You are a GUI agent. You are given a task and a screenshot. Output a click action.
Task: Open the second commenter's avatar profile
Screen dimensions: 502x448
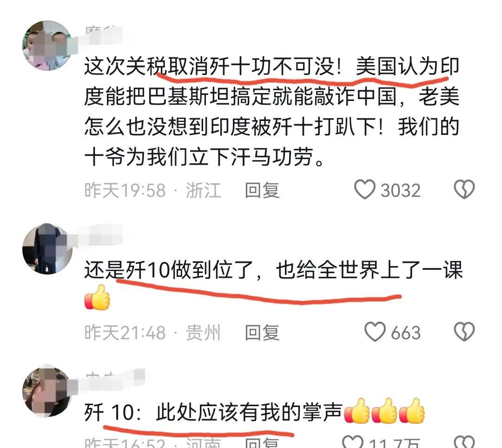47,249
